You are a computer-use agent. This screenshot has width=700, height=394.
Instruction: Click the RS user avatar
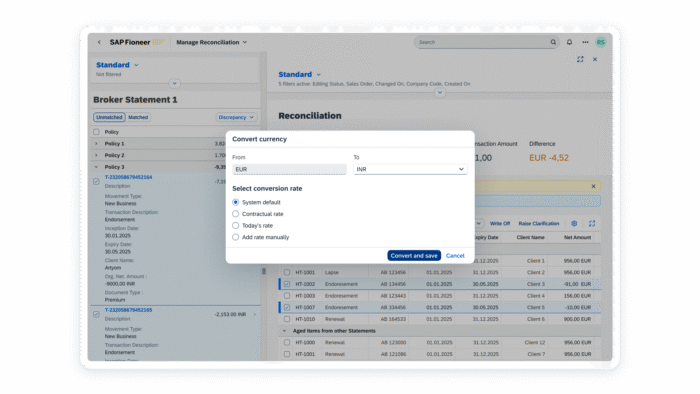[x=600, y=42]
